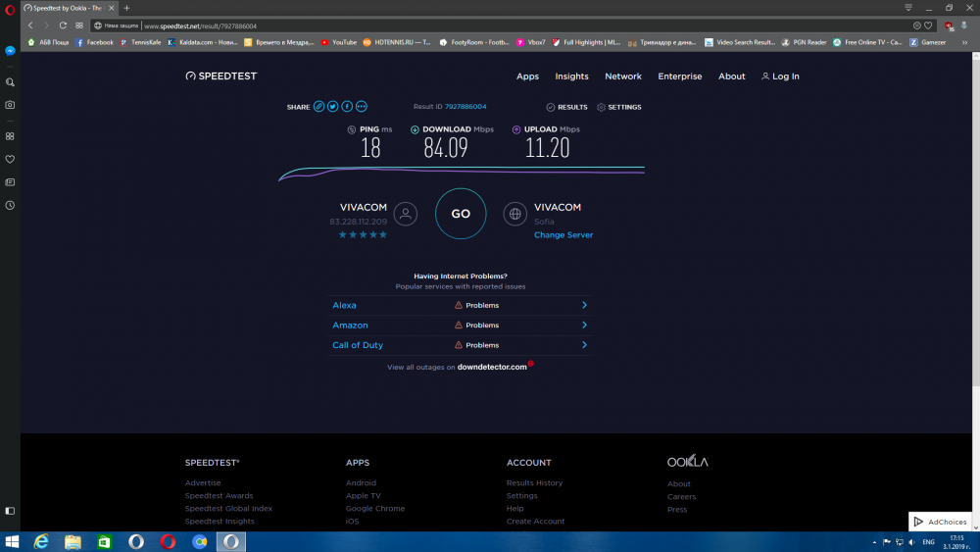The image size is (980, 552).
Task: Click ENG language indicator in tray
Action: [x=929, y=542]
